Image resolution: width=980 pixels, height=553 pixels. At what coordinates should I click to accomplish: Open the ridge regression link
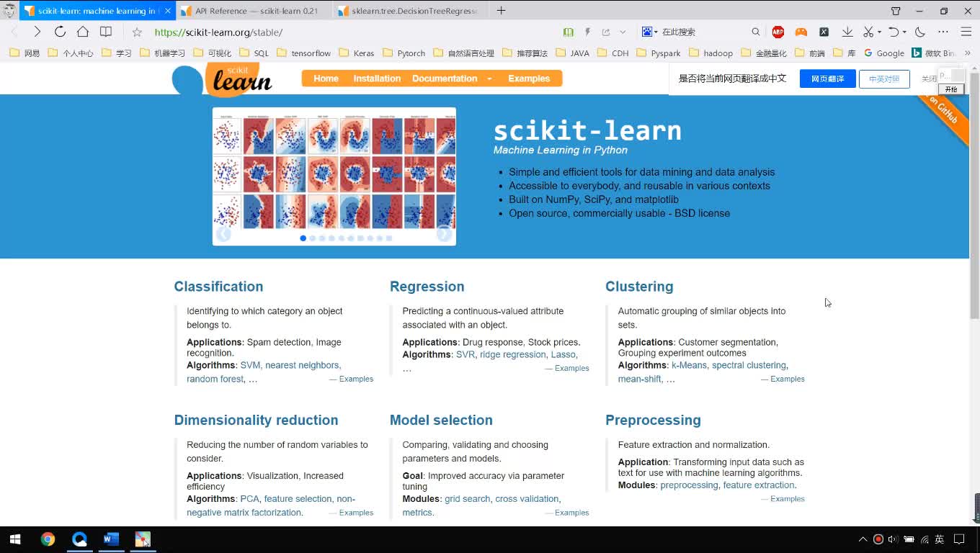point(512,354)
